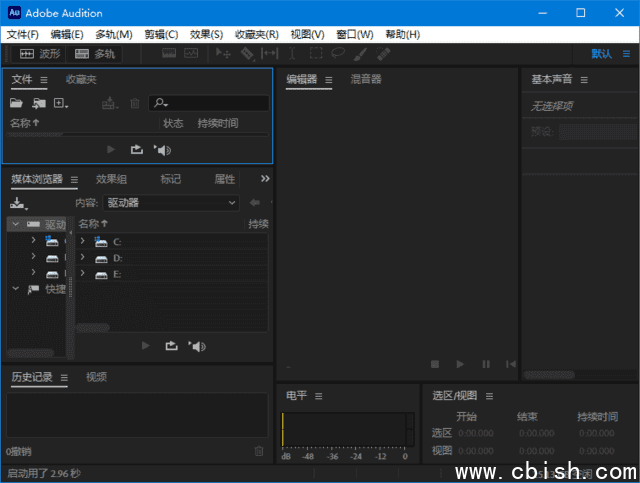Select the Razor cut tool

(x=247, y=53)
